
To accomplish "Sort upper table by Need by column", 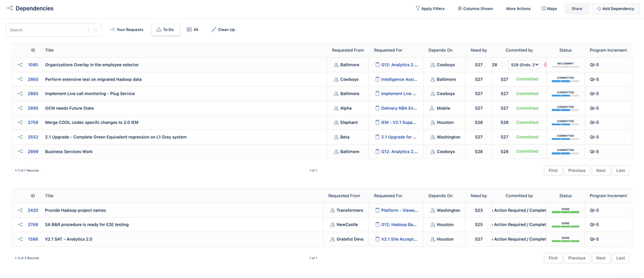I will point(478,50).
